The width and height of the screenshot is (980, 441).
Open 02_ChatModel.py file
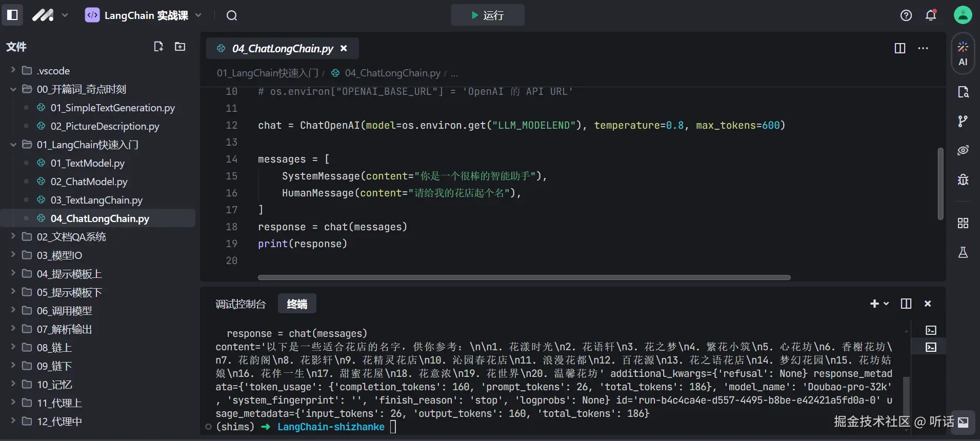pos(89,181)
